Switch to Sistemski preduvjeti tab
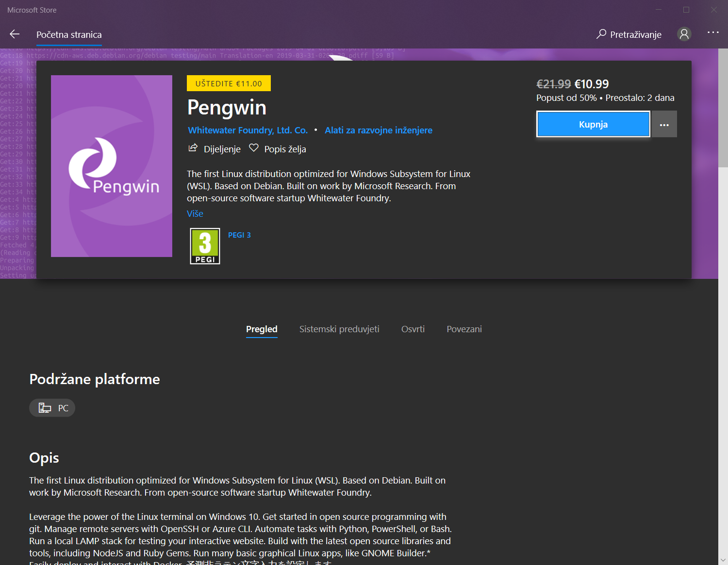The image size is (728, 565). tap(339, 329)
